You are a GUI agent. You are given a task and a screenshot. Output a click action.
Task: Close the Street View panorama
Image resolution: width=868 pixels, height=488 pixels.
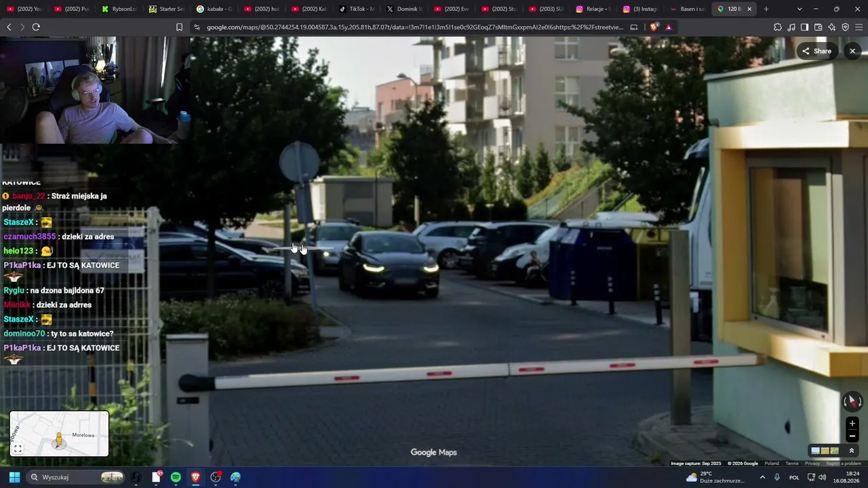click(x=852, y=51)
